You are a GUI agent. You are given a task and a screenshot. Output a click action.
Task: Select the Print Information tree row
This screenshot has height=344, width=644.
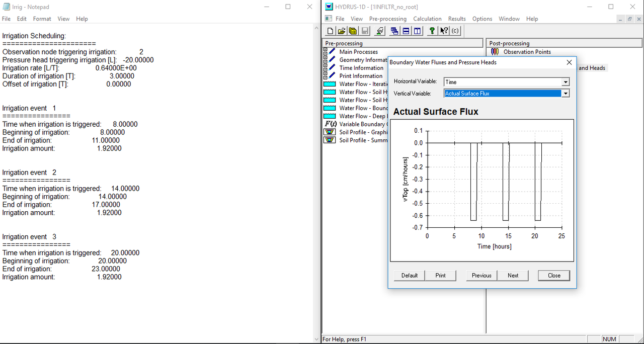pos(361,76)
